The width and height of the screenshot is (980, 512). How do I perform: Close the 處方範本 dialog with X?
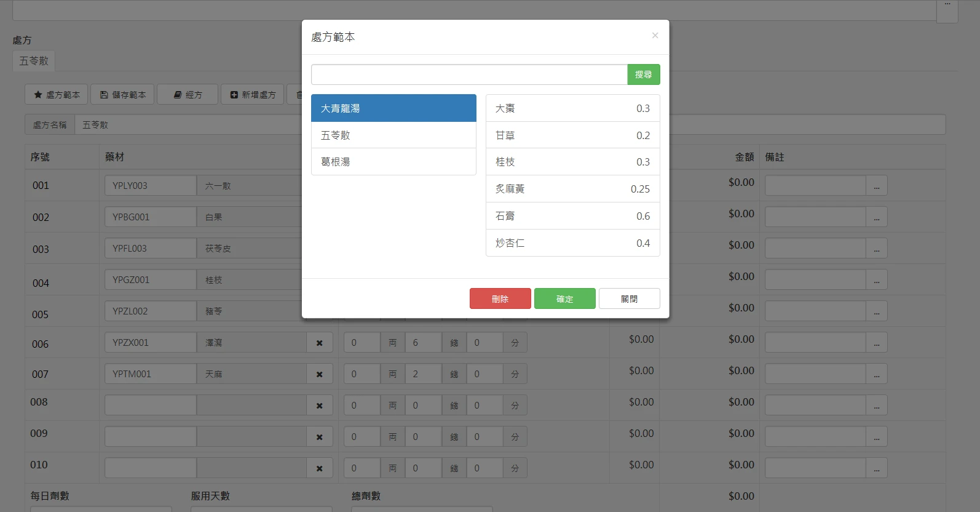click(655, 35)
